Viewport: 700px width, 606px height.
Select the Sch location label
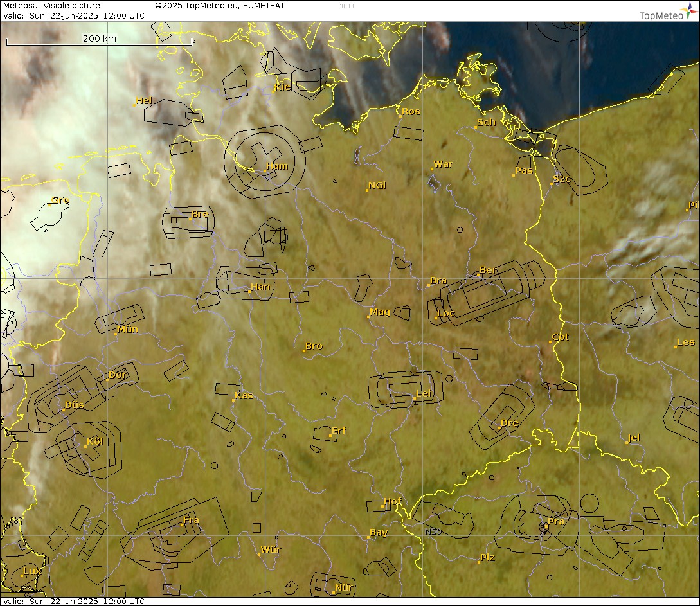tap(486, 122)
